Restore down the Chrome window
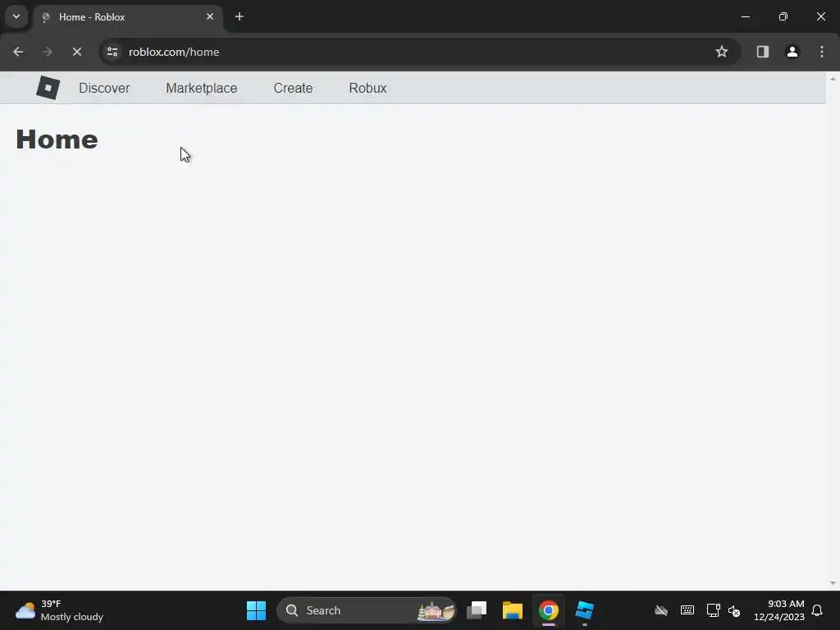 coord(783,16)
